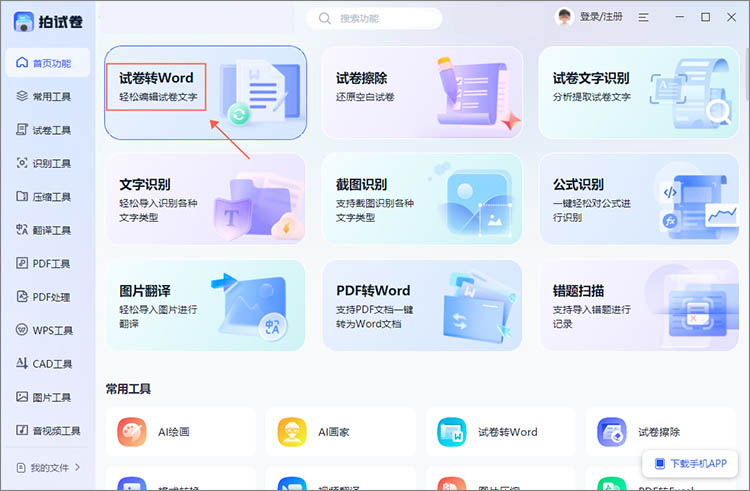Click the 截图识别 picture illustration
Screen dimensions: 750x491
click(x=476, y=201)
